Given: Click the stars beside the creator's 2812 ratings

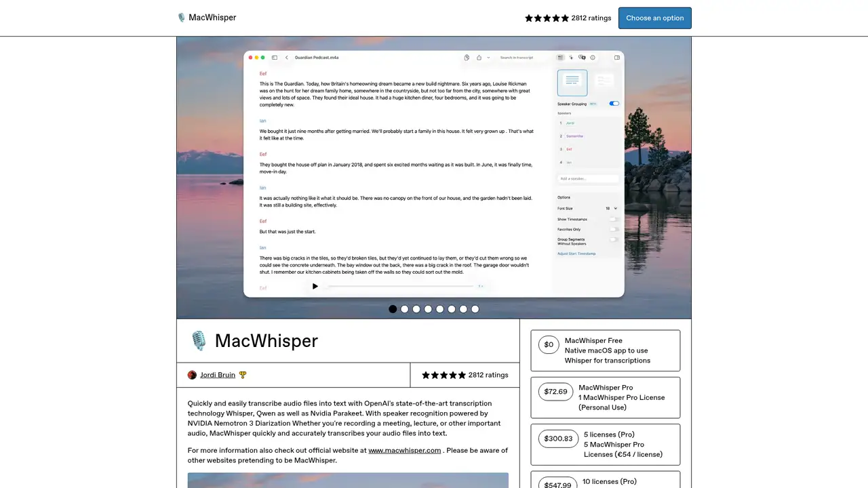Looking at the screenshot, I should [x=443, y=375].
